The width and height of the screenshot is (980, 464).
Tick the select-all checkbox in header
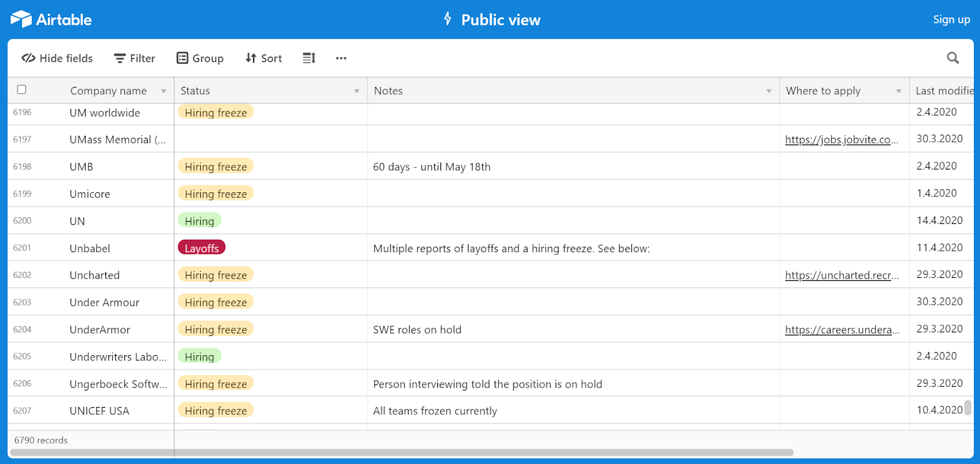click(21, 89)
